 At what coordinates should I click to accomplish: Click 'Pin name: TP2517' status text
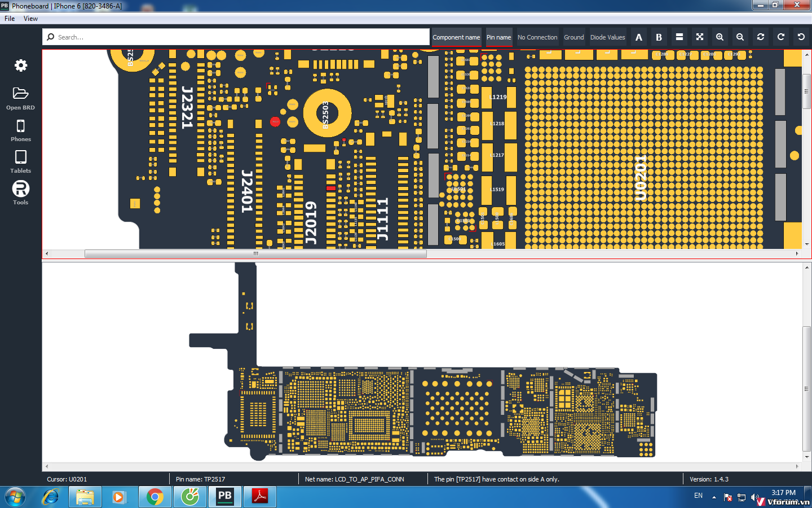coord(200,479)
